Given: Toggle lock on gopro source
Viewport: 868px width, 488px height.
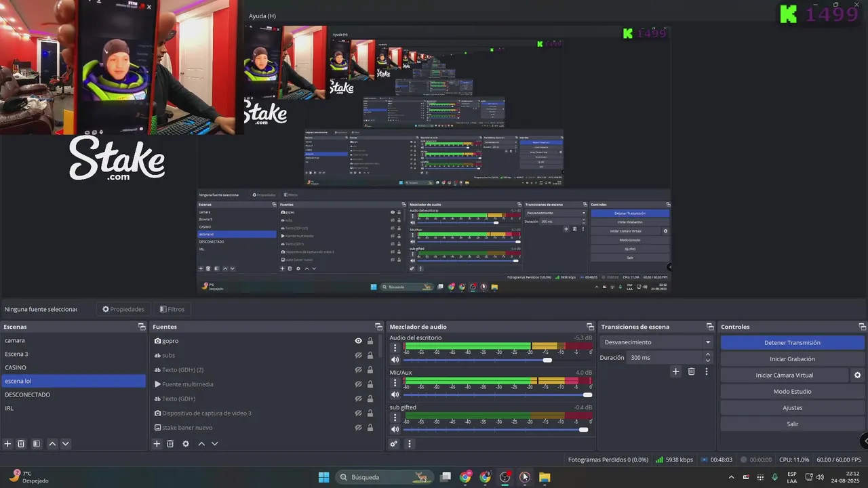Looking at the screenshot, I should point(370,341).
